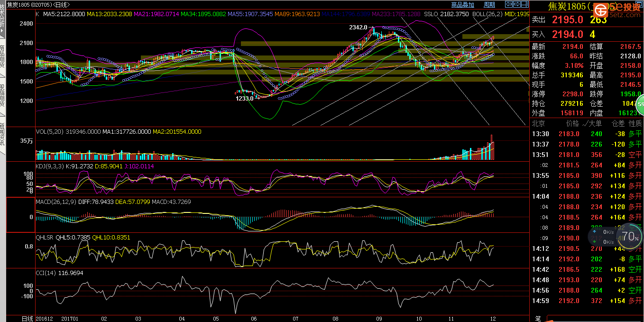Click the 笔 tab at the bottom right
644x322 pixels.
(538, 318)
